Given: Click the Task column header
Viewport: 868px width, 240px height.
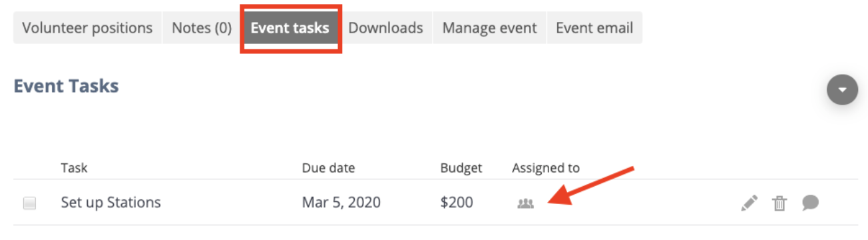Looking at the screenshot, I should [x=74, y=168].
